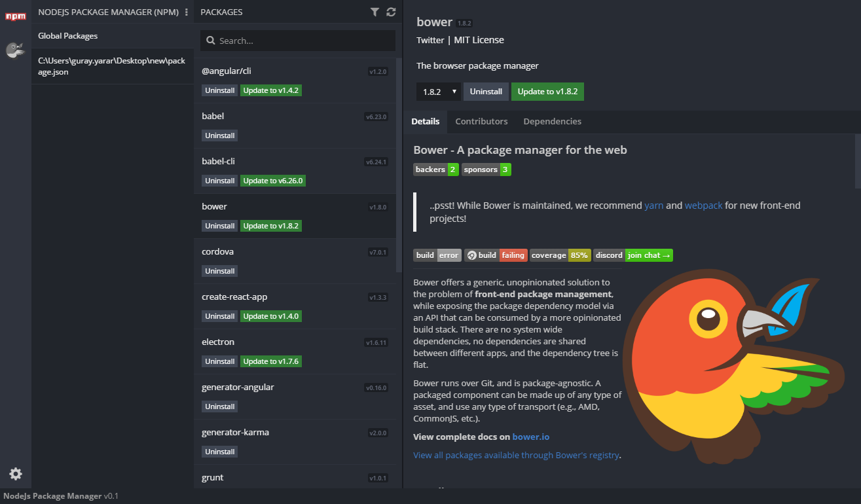
Task: Uninstall generator-angular
Action: (219, 406)
